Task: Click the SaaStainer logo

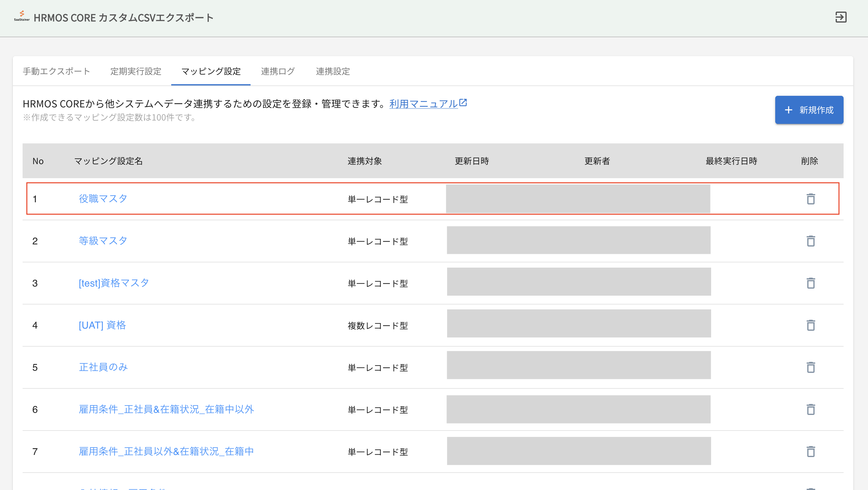Action: (x=22, y=16)
